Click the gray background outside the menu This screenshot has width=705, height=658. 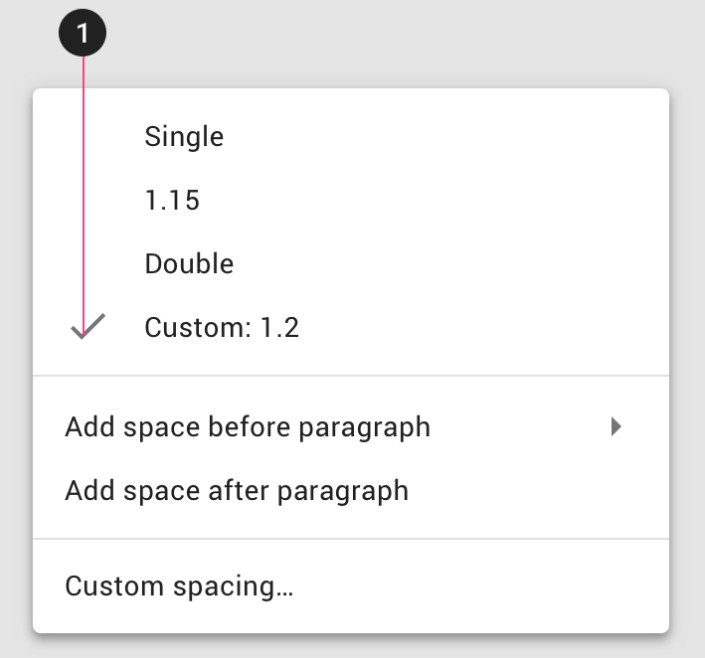[x=400, y=40]
